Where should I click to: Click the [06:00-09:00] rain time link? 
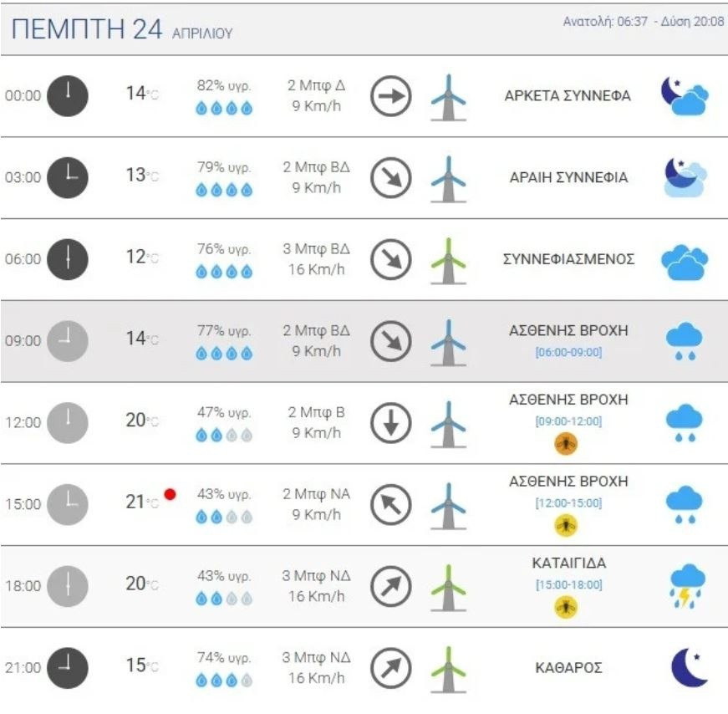click(568, 352)
